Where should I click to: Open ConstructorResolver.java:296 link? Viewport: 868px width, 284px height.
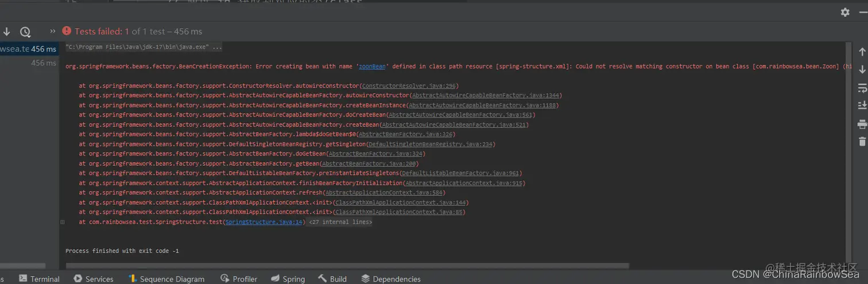[x=408, y=85]
